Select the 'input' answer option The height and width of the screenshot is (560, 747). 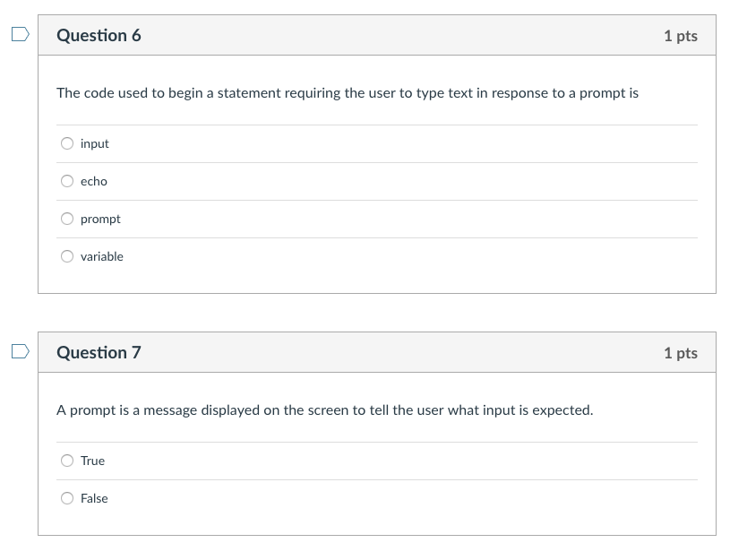click(67, 143)
